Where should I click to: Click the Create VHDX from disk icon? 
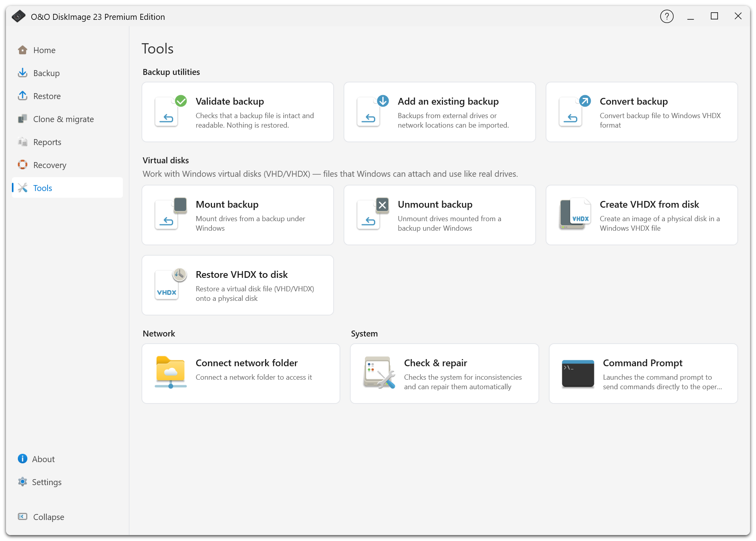point(575,214)
